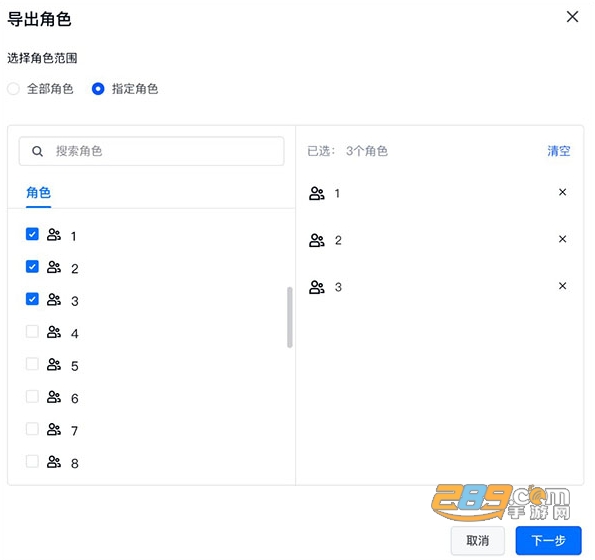
Task: Uncheck role 3 checkbox
Action: tap(32, 299)
